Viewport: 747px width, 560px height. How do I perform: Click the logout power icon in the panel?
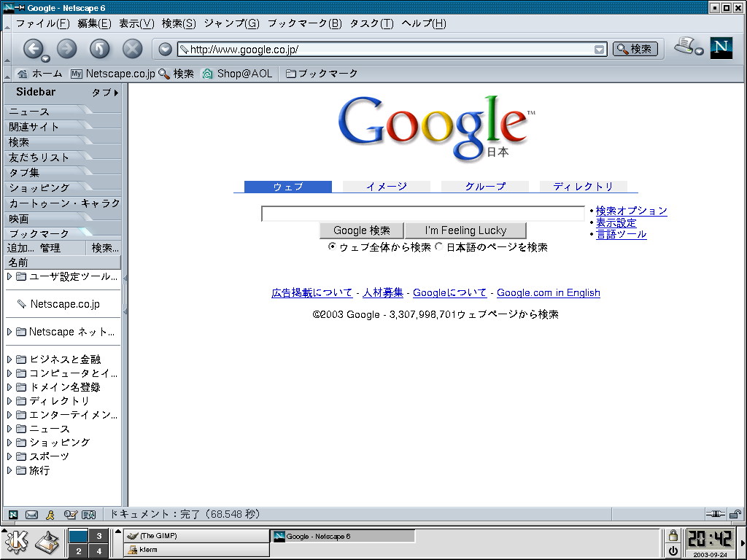[673, 551]
